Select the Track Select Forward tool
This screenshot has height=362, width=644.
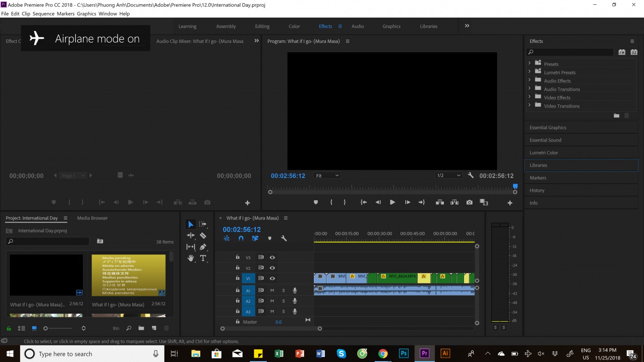pyautogui.click(x=203, y=224)
